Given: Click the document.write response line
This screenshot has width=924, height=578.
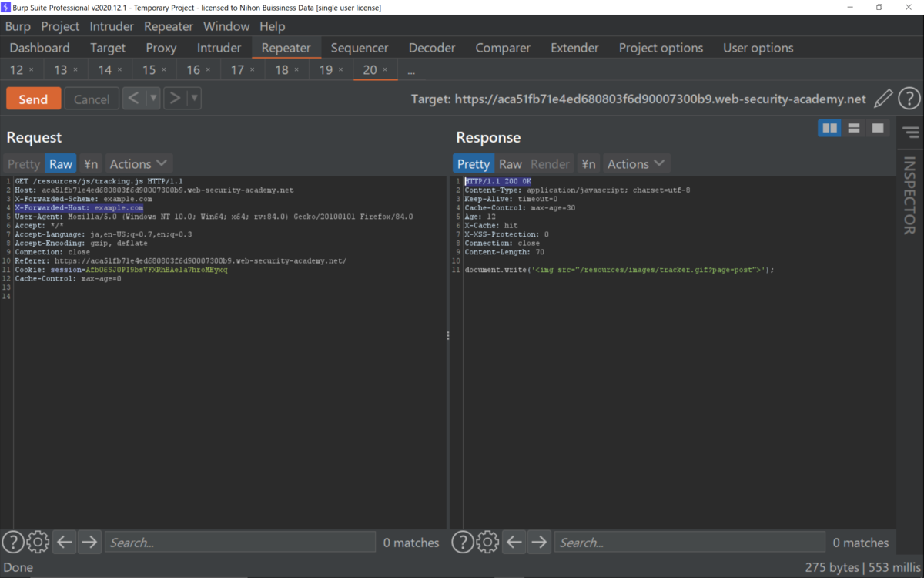Looking at the screenshot, I should [x=619, y=270].
